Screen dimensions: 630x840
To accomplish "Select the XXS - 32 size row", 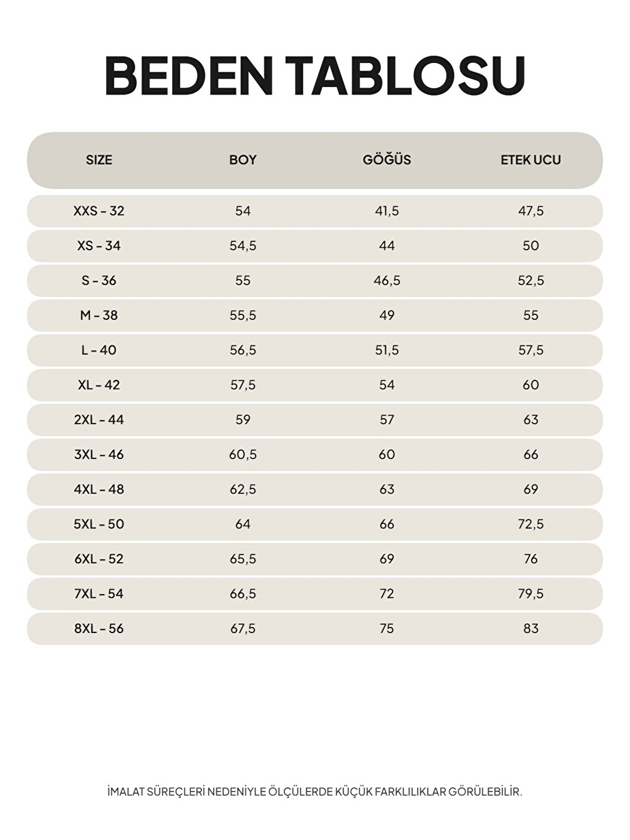I will coord(315,211).
